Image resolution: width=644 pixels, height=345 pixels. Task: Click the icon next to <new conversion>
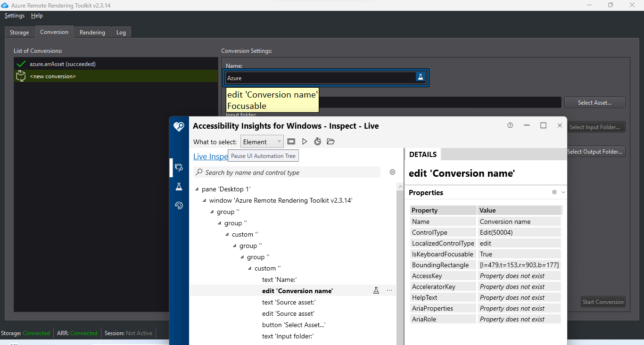click(x=21, y=76)
